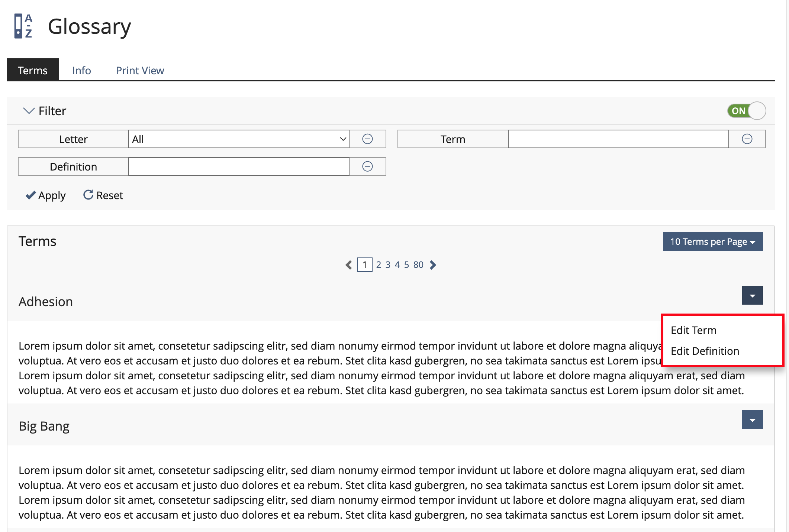This screenshot has width=789, height=532.
Task: Remove the Letter filter with minus icon
Action: click(367, 139)
